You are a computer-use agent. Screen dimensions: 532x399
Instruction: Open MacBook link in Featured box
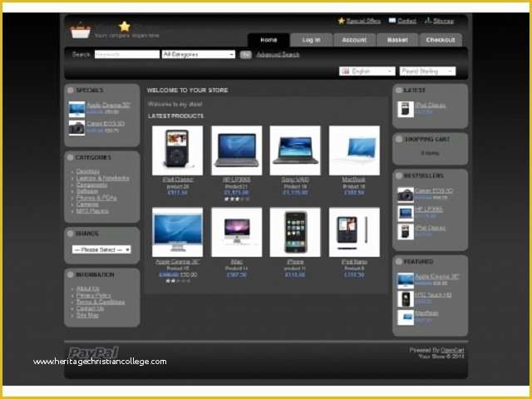click(426, 313)
